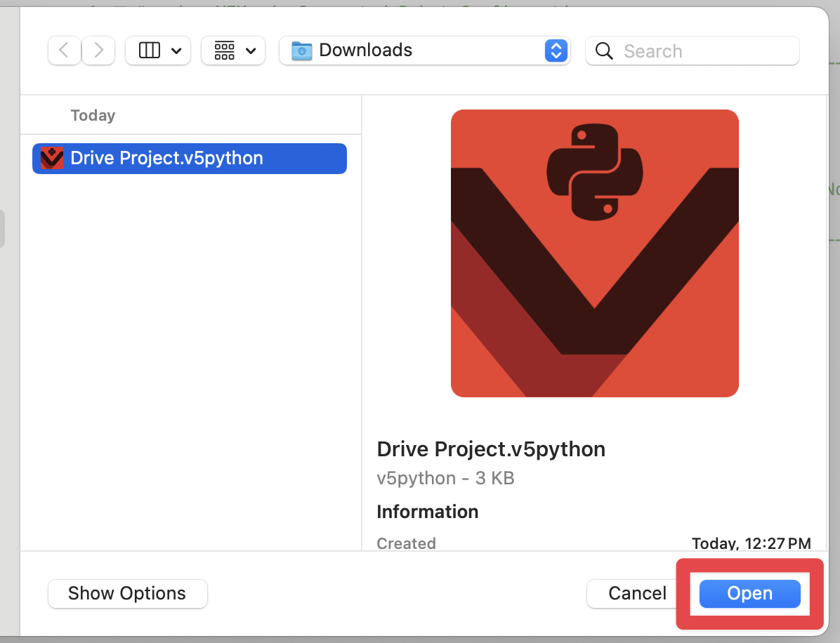The width and height of the screenshot is (840, 643).
Task: Click the v5python 3 KB file size label
Action: 445,478
